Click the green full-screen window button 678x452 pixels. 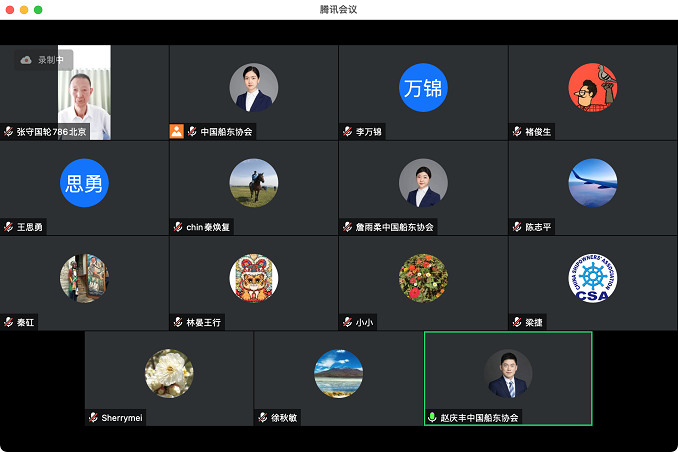click(x=38, y=10)
